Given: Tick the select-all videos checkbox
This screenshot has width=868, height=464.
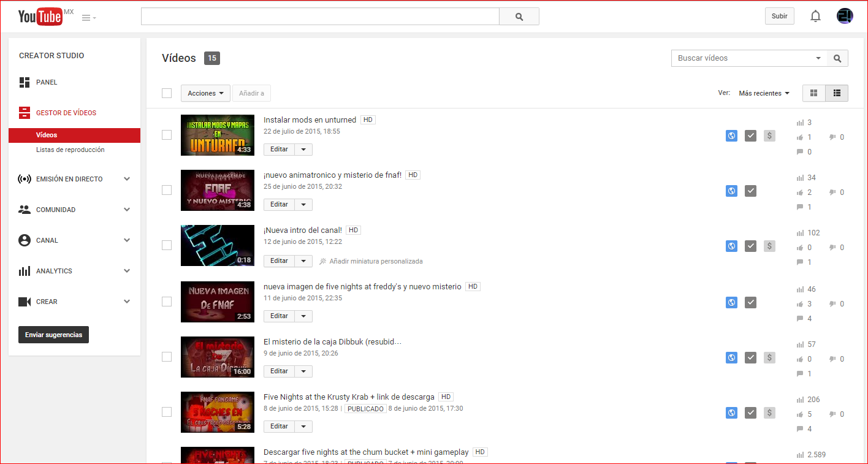Looking at the screenshot, I should coord(167,93).
